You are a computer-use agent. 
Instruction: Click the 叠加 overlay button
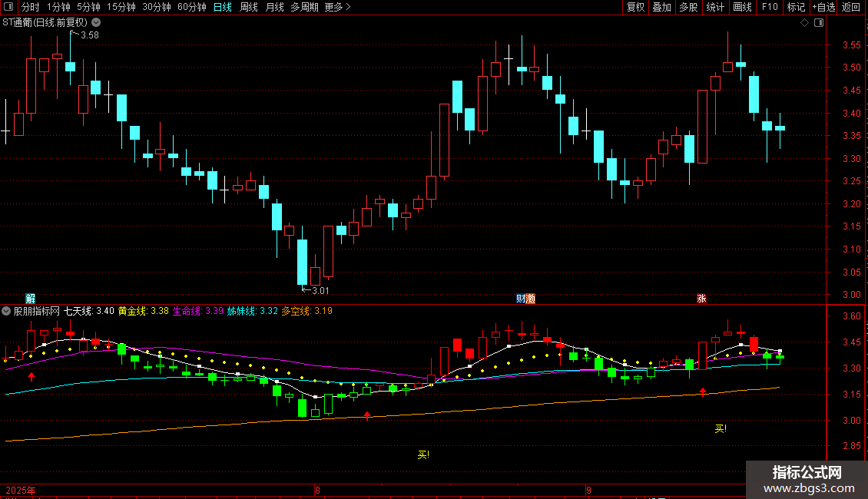661,7
